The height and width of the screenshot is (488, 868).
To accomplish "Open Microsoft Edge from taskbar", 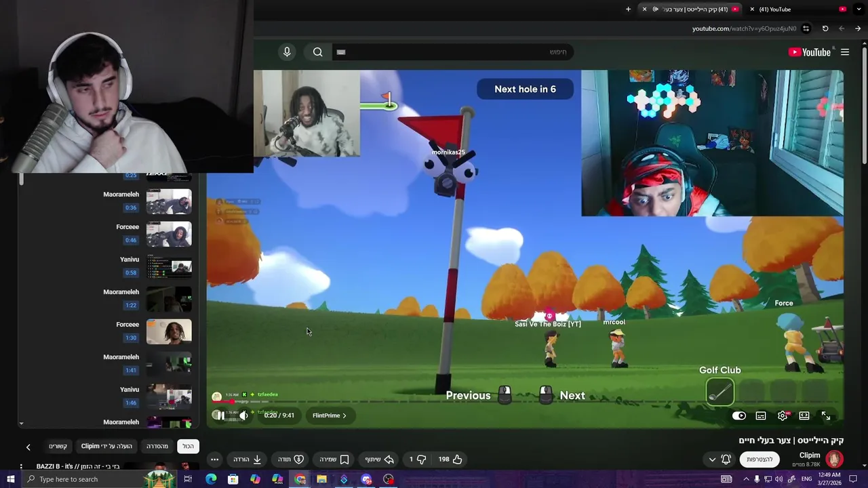I will (x=211, y=479).
